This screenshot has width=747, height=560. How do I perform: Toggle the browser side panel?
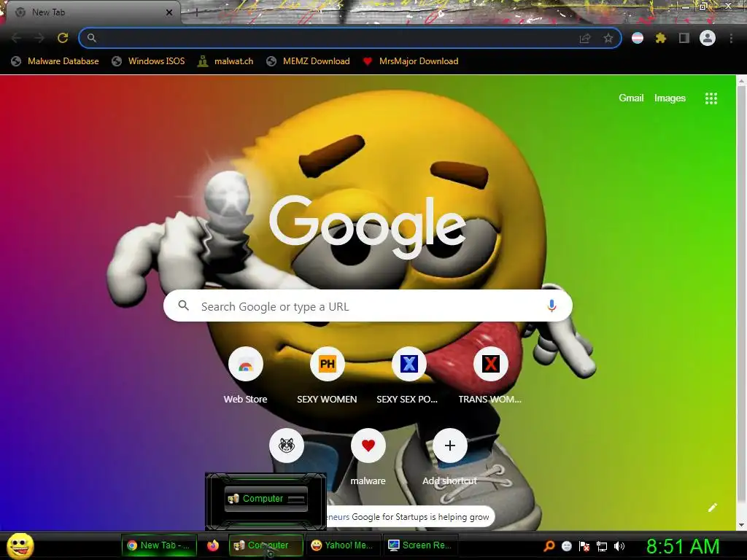[x=684, y=38]
